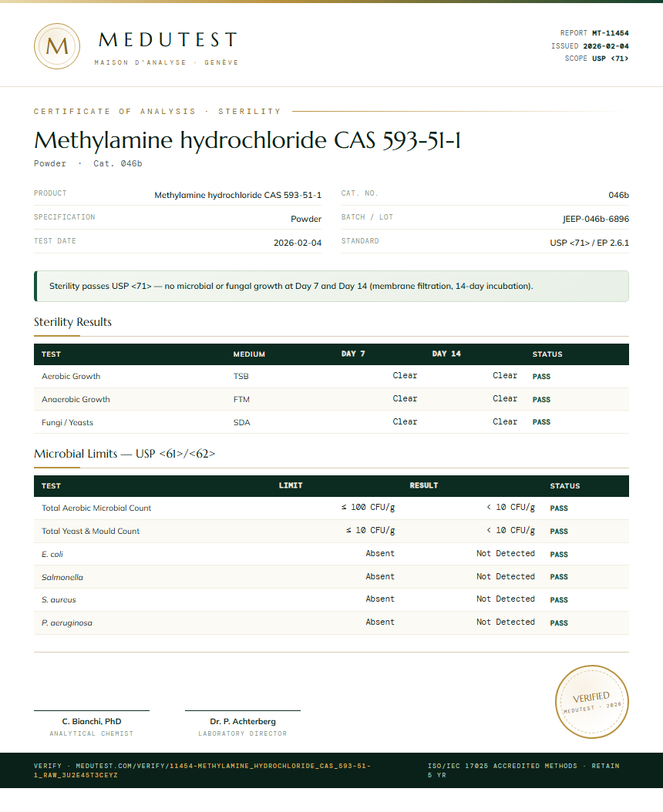Click the S. aureus row label

click(x=59, y=599)
